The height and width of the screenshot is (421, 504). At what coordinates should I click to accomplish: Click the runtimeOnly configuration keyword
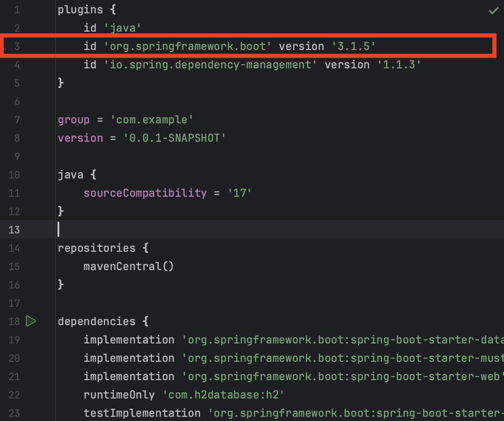(119, 395)
